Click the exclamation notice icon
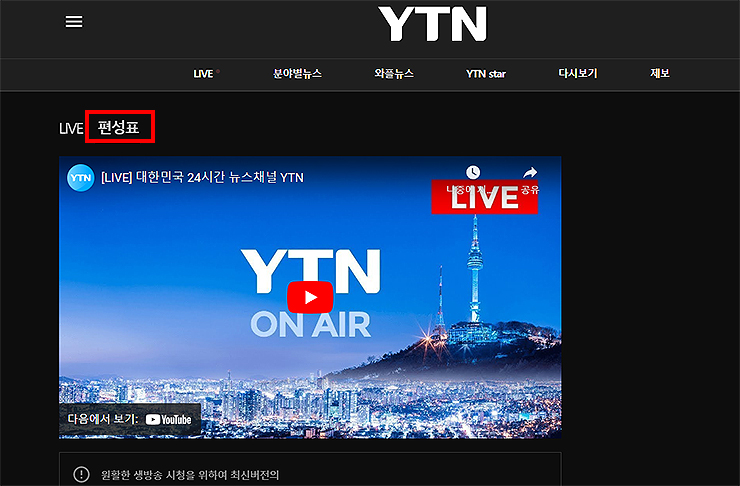The image size is (740, 486). (81, 474)
